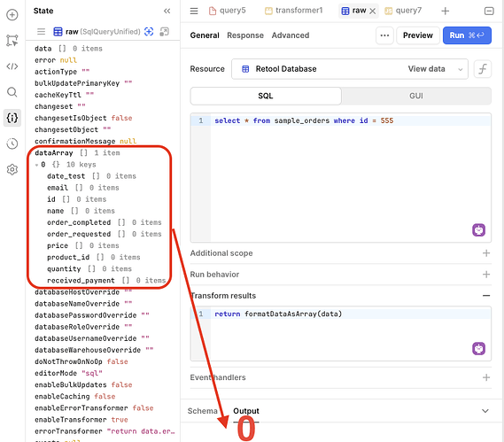Image resolution: width=504 pixels, height=442 pixels.
Task: Open the query5 tab
Action: 228,11
